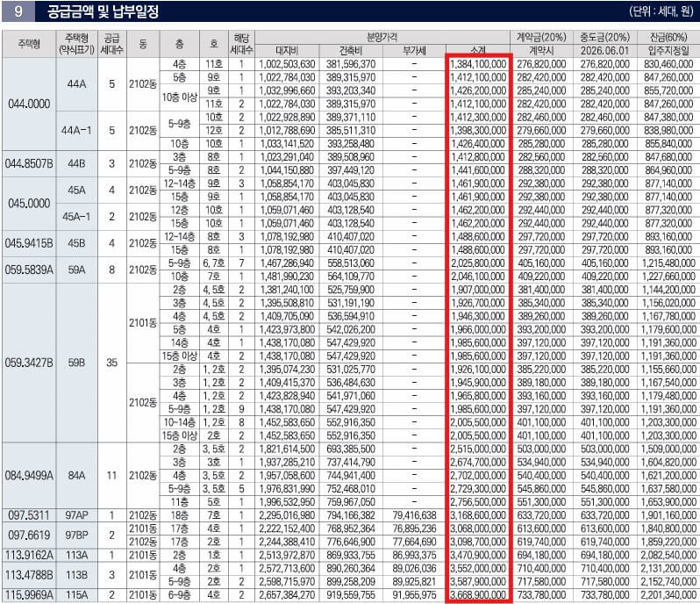Click the '분양가격' group header

coord(382,37)
